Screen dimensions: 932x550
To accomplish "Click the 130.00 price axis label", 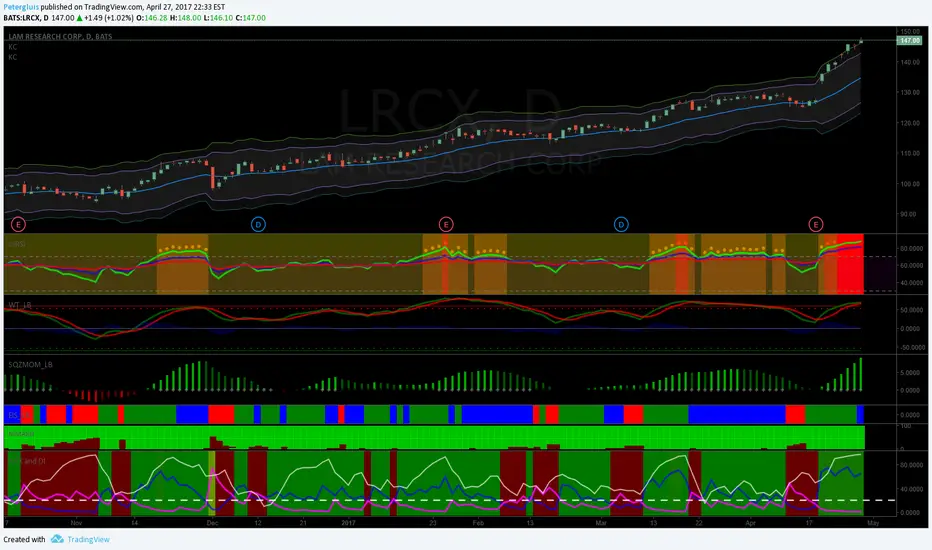I will click(x=910, y=93).
